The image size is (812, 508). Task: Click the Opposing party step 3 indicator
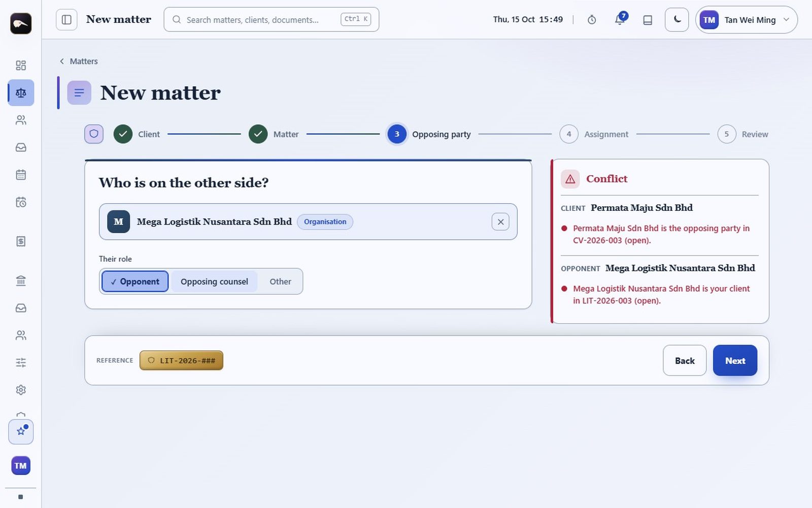pyautogui.click(x=397, y=134)
